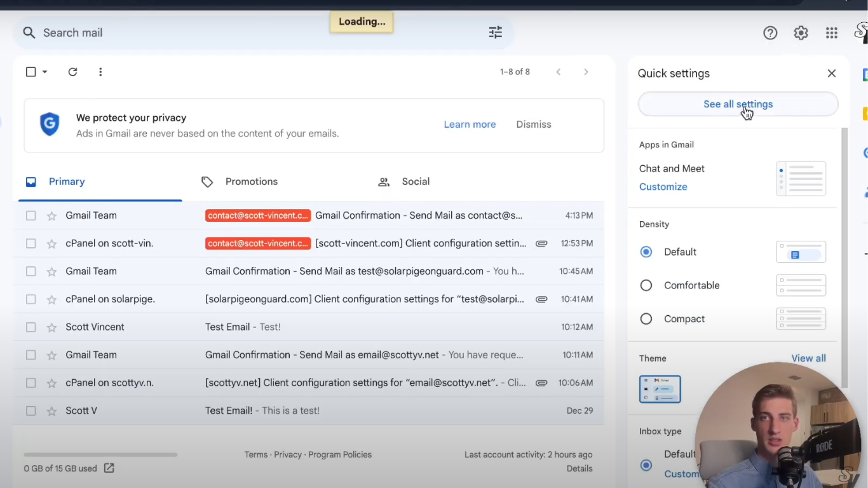Open Gmail Confirmation for test@solarpigeonguard.com
The height and width of the screenshot is (488, 868).
(308, 271)
